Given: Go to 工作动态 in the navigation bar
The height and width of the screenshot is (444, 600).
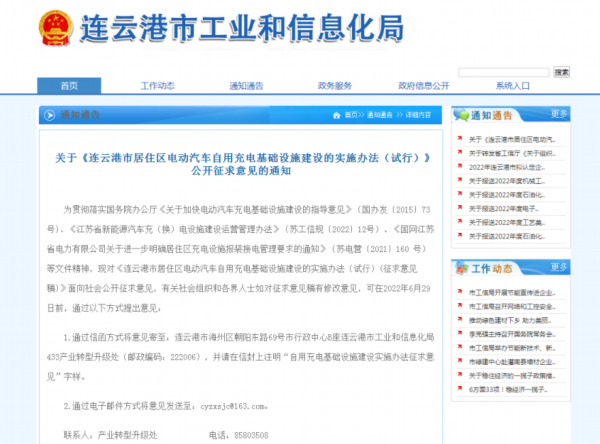Looking at the screenshot, I should (157, 85).
